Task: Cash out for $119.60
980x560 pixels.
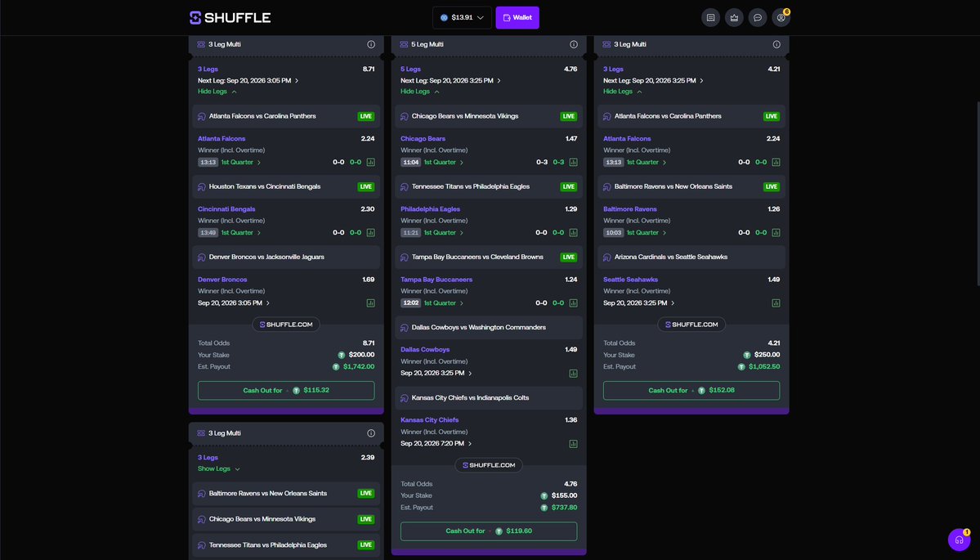Action: pos(489,531)
